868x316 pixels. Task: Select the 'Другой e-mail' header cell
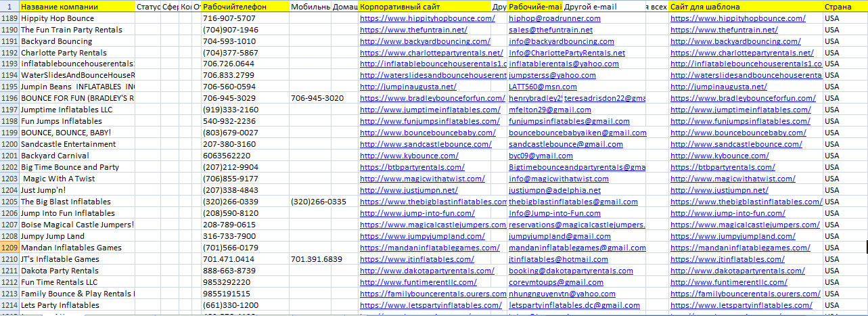click(x=602, y=6)
